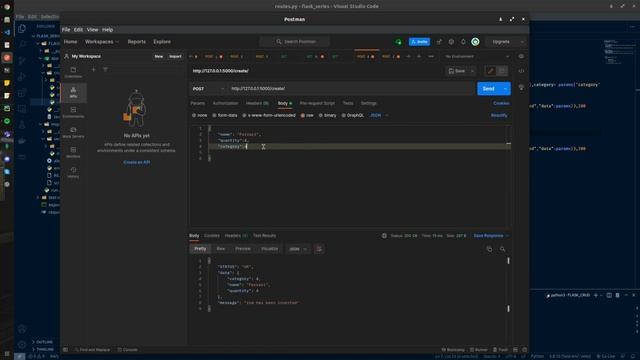Click the satellite capture requests icon
Screen dimensions: 640x360
click(x=439, y=42)
